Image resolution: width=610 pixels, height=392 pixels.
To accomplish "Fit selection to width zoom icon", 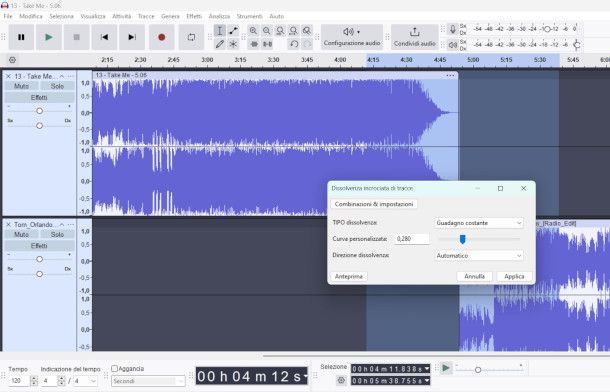I will pos(280,31).
